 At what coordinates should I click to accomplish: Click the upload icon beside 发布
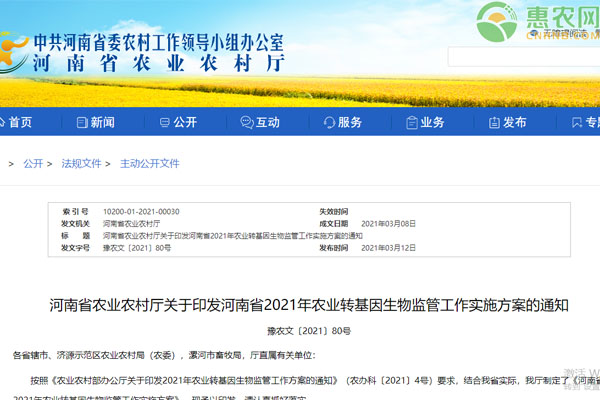point(494,122)
